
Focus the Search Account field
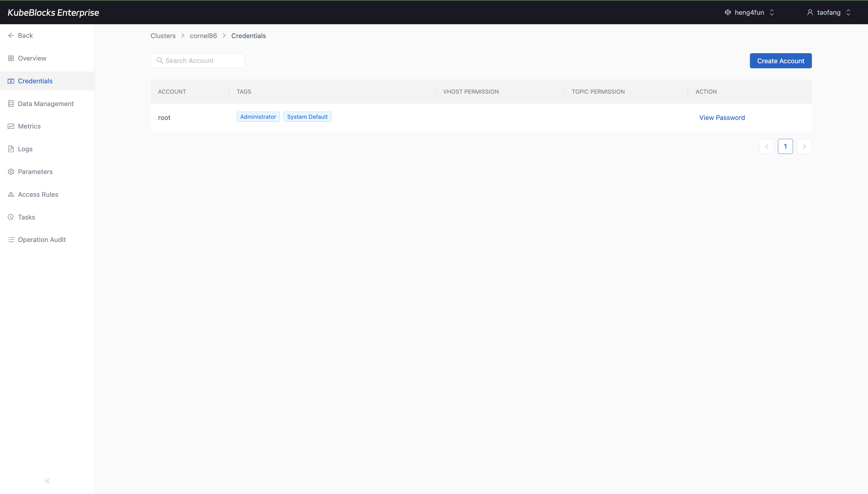tap(198, 61)
